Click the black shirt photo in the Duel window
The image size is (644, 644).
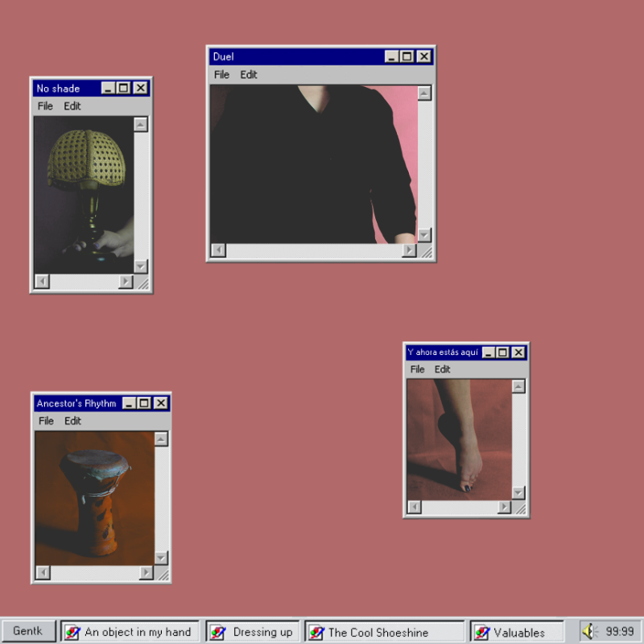314,164
